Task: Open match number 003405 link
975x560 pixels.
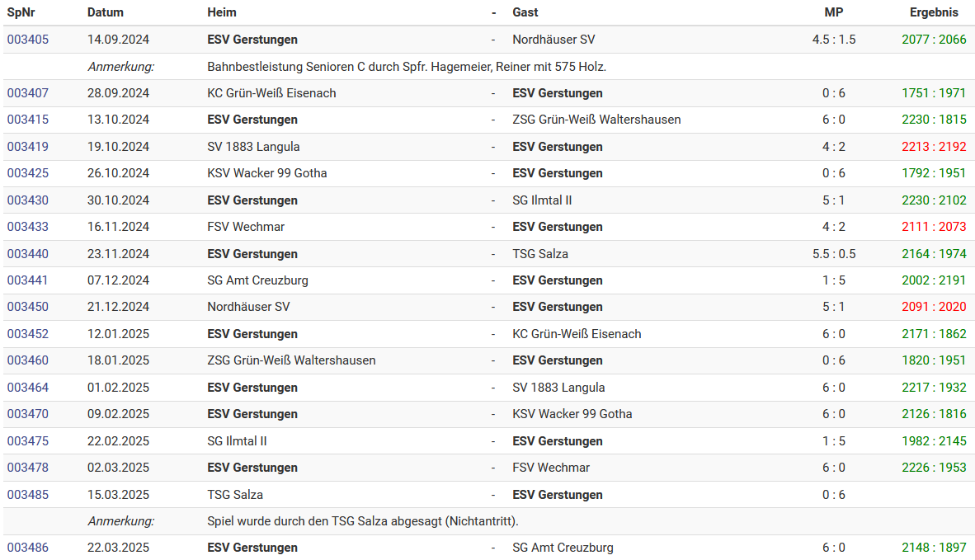Action: click(x=28, y=40)
